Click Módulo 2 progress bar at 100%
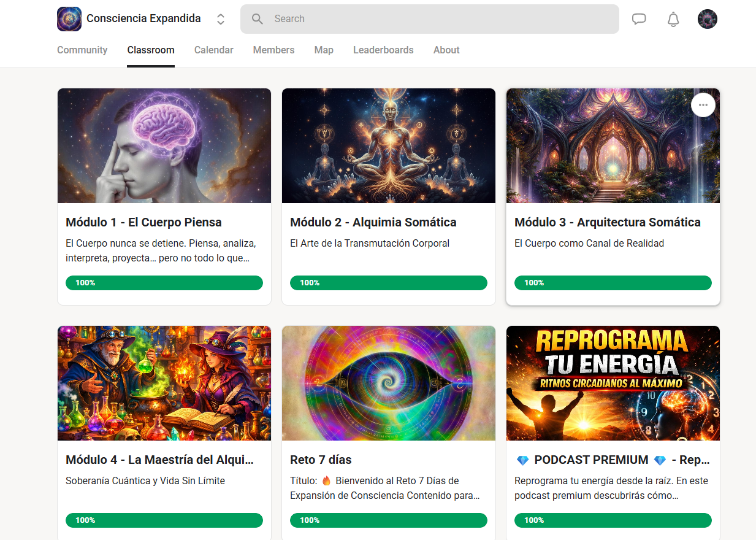 [x=389, y=283]
